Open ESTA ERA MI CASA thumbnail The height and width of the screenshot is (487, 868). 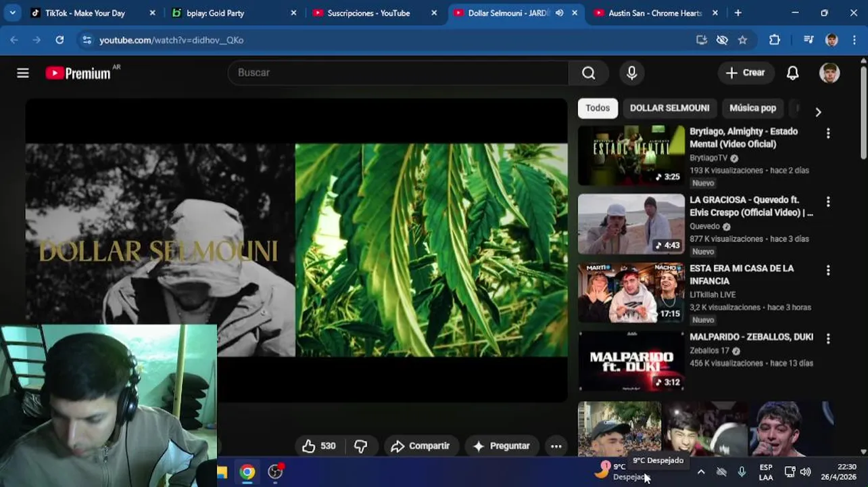pos(631,292)
